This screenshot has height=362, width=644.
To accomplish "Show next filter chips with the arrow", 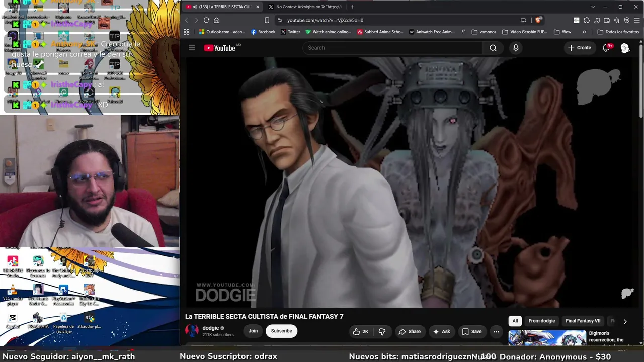I will pyautogui.click(x=625, y=321).
